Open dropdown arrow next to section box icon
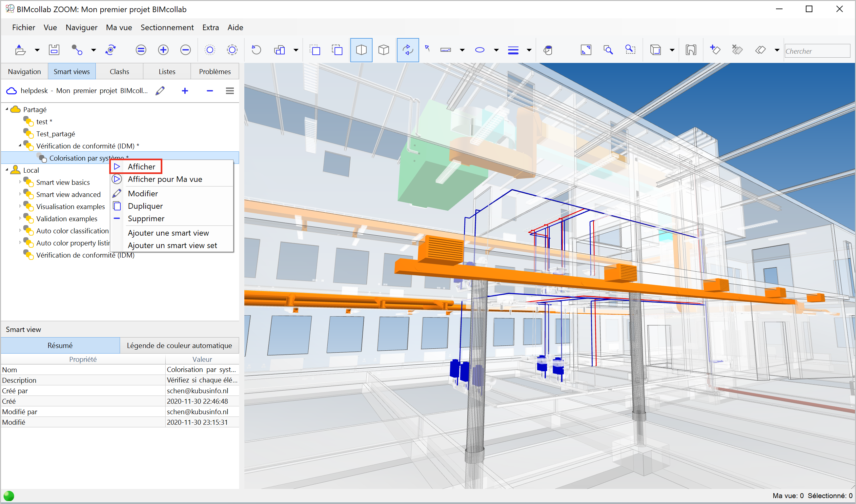 point(672,50)
